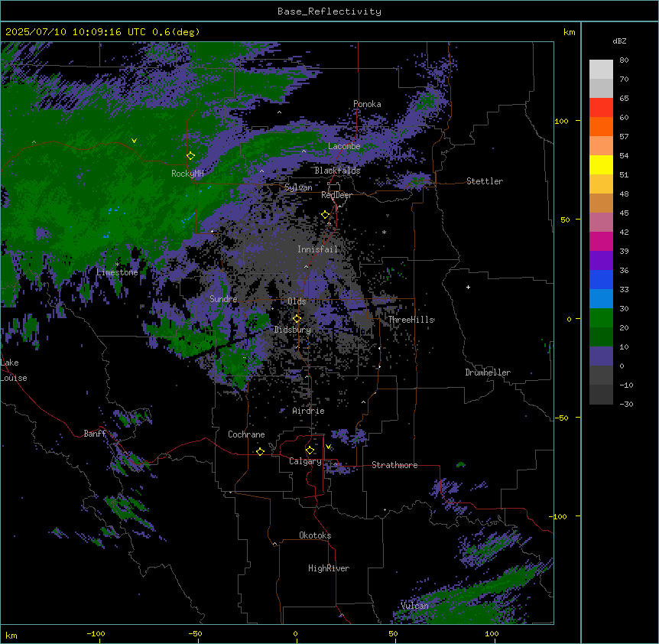The height and width of the screenshot is (644, 659).
Task: Click the yellow diamond marker above Calgary label
Action: (x=310, y=450)
